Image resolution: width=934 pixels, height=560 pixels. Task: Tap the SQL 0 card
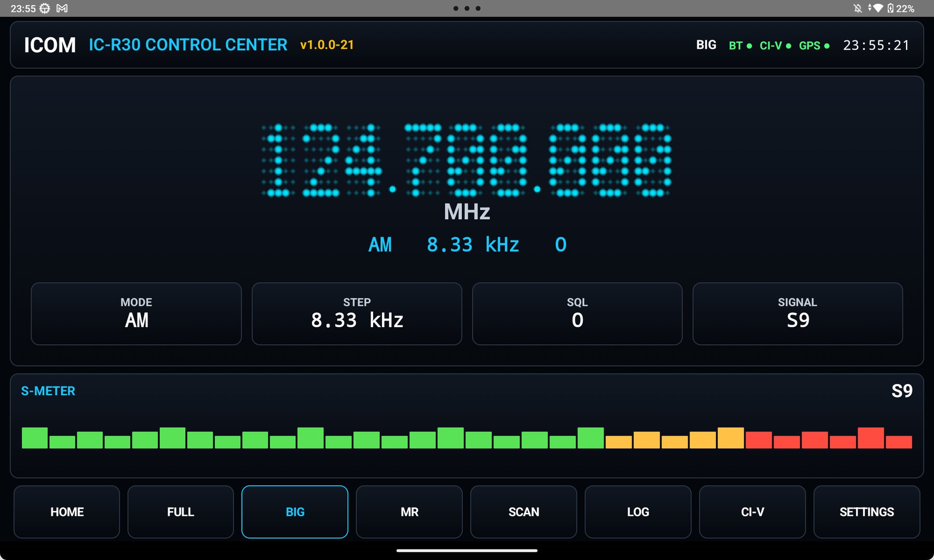[x=577, y=314]
